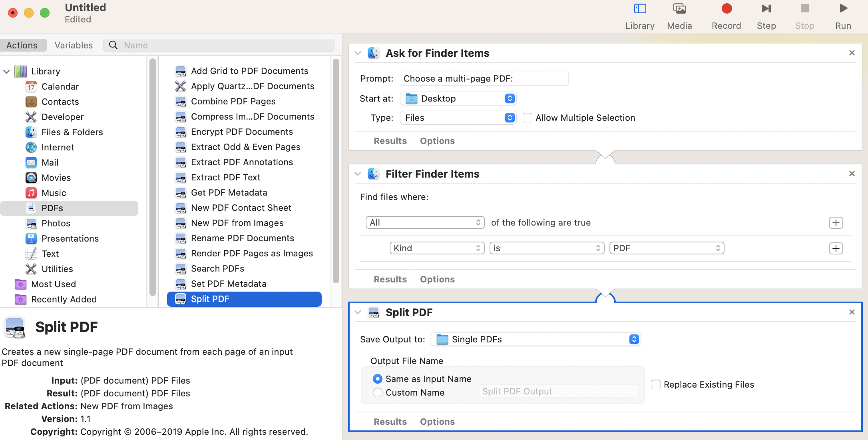Show Results of Filter Finder Items
The image size is (868, 440).
390,279
